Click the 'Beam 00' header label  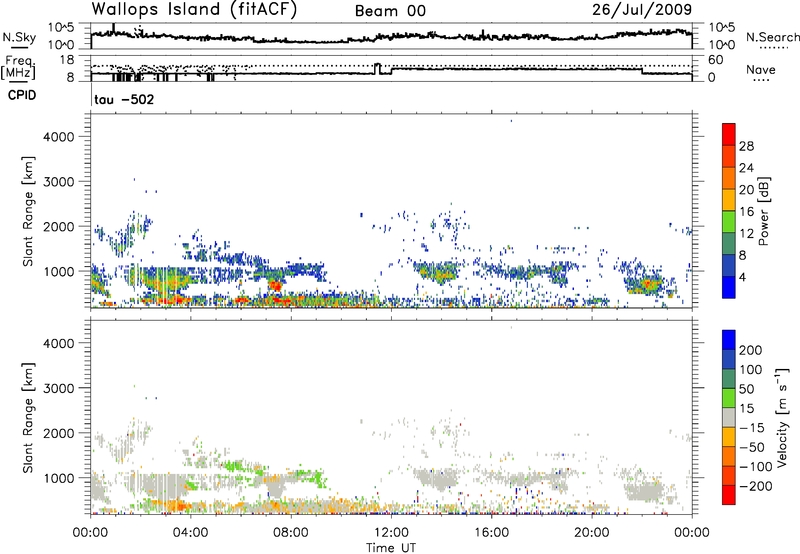[390, 11]
